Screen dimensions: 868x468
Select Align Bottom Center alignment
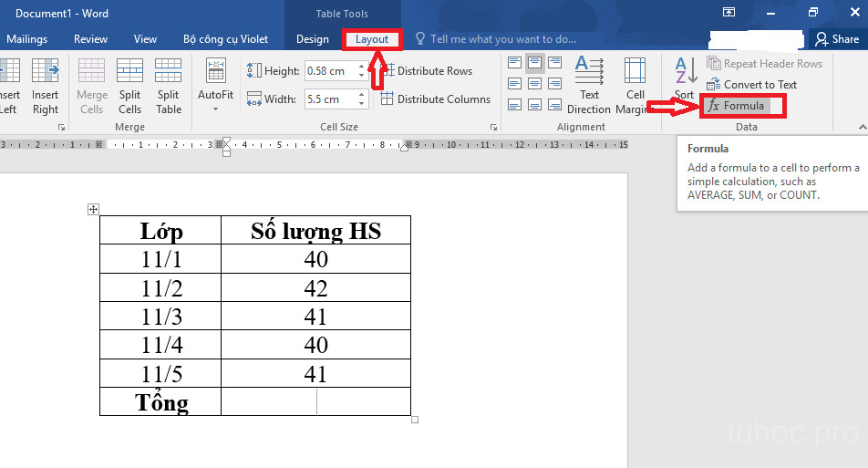pos(534,105)
